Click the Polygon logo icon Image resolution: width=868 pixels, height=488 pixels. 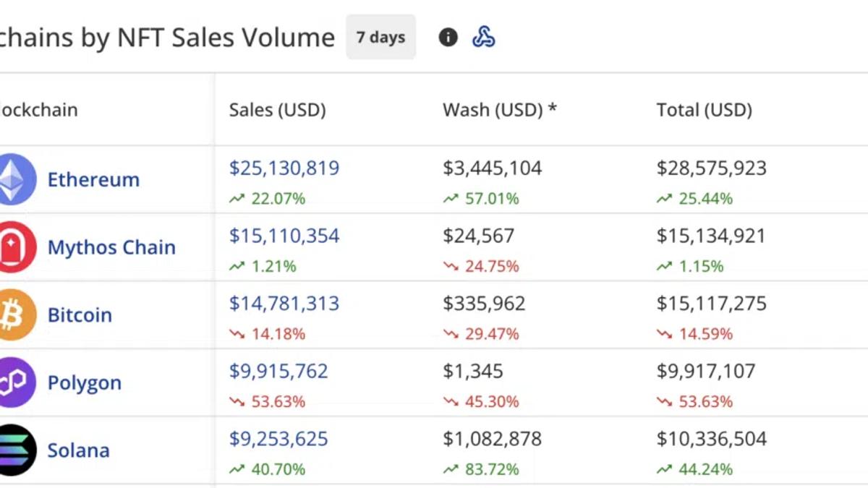[13, 382]
